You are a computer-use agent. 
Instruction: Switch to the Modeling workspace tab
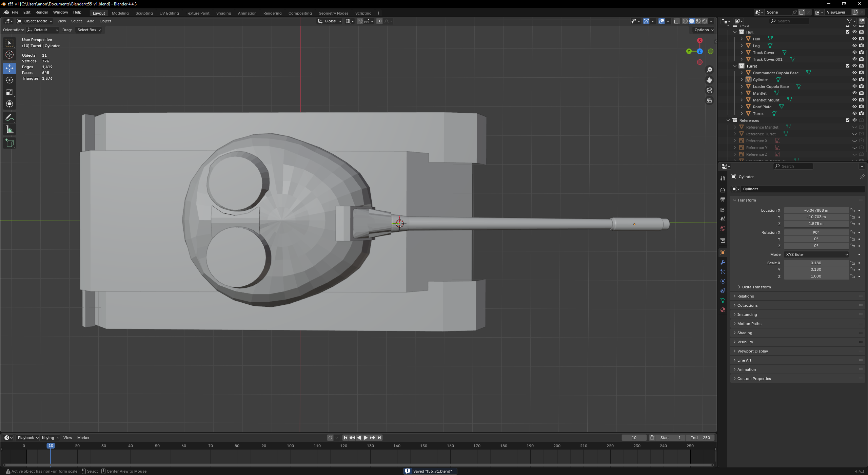point(120,13)
